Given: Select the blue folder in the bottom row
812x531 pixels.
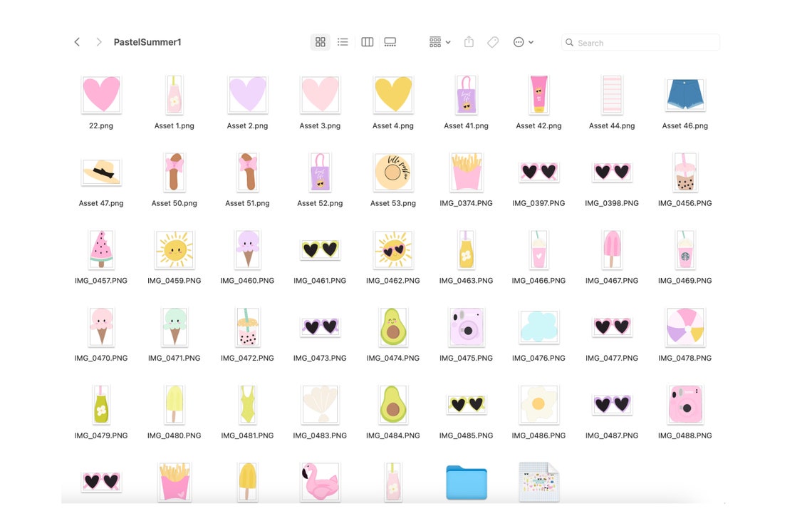Looking at the screenshot, I should (466, 482).
